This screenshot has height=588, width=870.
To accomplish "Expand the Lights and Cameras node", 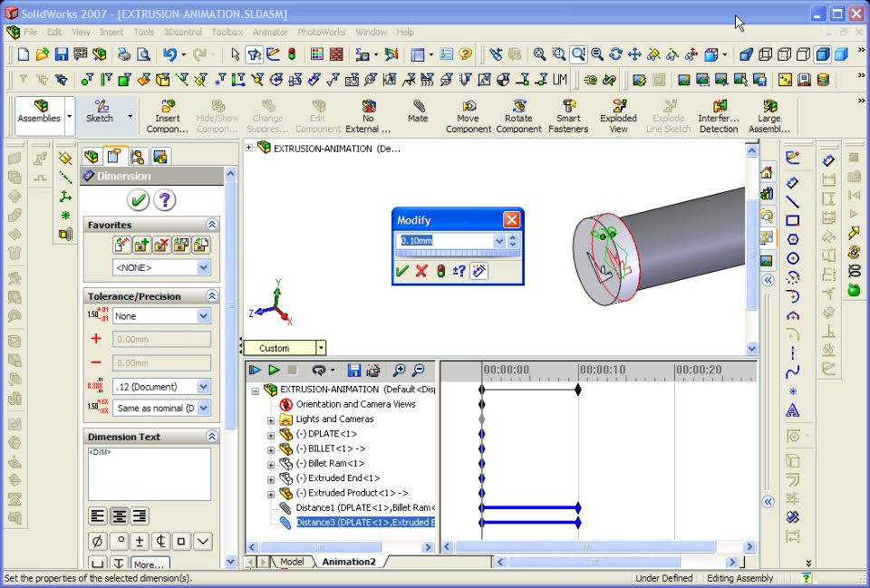I will click(271, 420).
